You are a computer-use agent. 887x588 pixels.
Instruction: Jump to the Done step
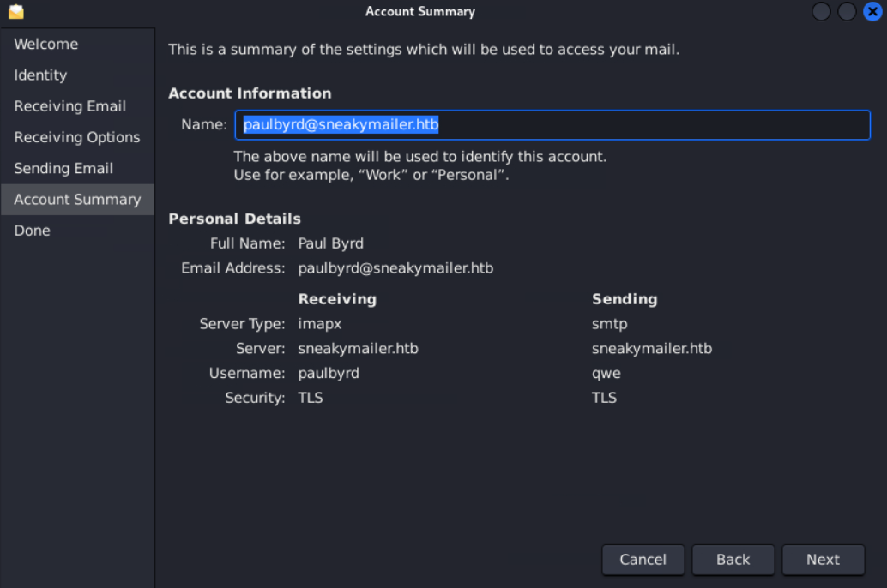pos(77,231)
